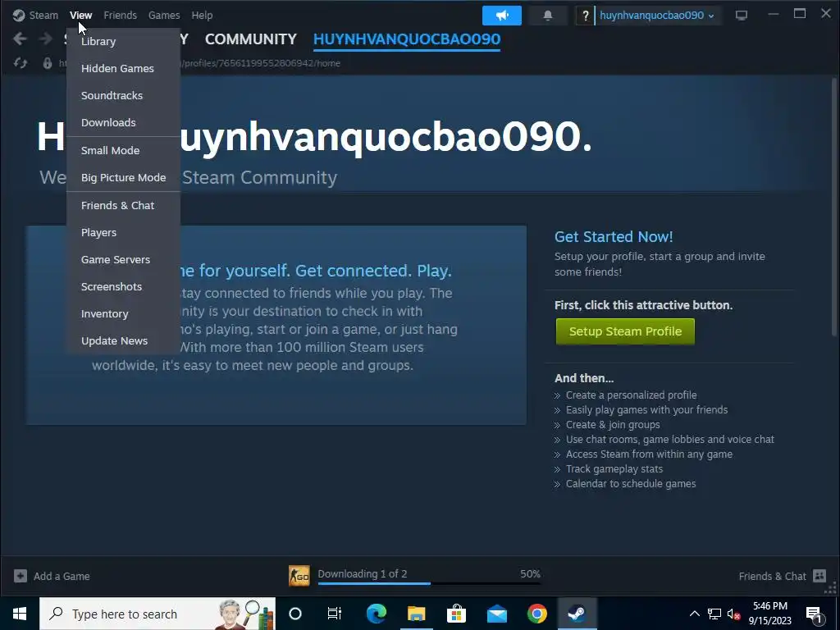
Task: Switch to Small Mode
Action: [123, 151]
